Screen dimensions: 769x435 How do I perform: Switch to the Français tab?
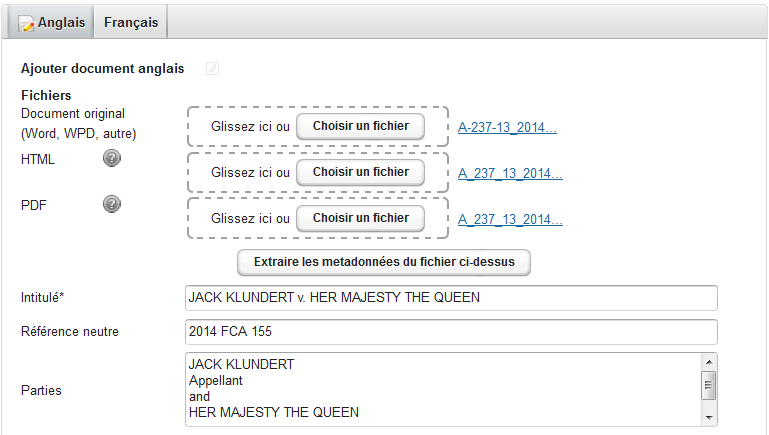pos(131,22)
